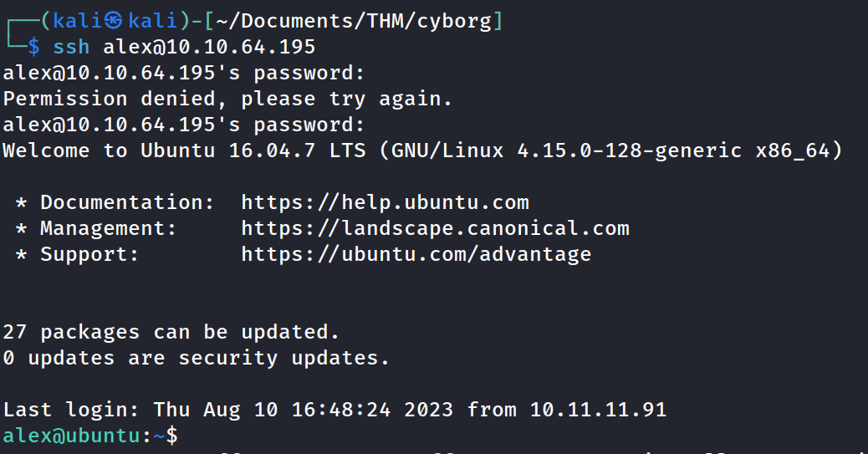
Task: Click the 27 packages can be updated line
Action: tap(171, 332)
